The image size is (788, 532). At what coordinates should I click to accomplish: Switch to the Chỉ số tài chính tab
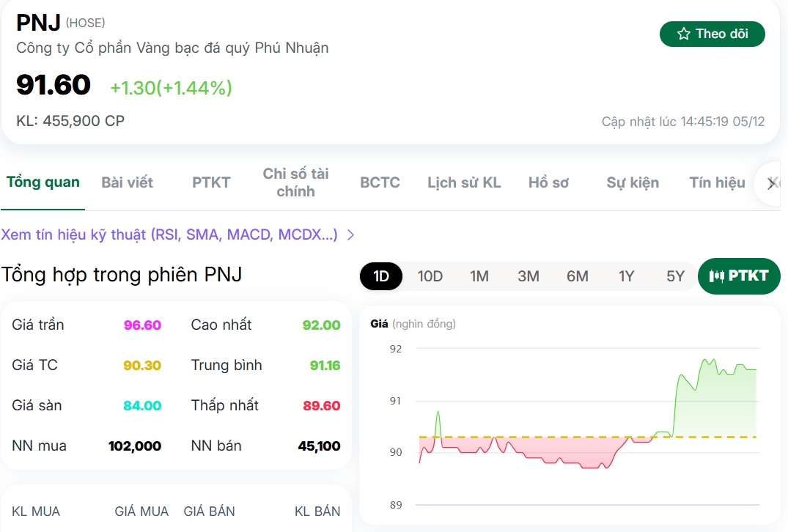295,182
